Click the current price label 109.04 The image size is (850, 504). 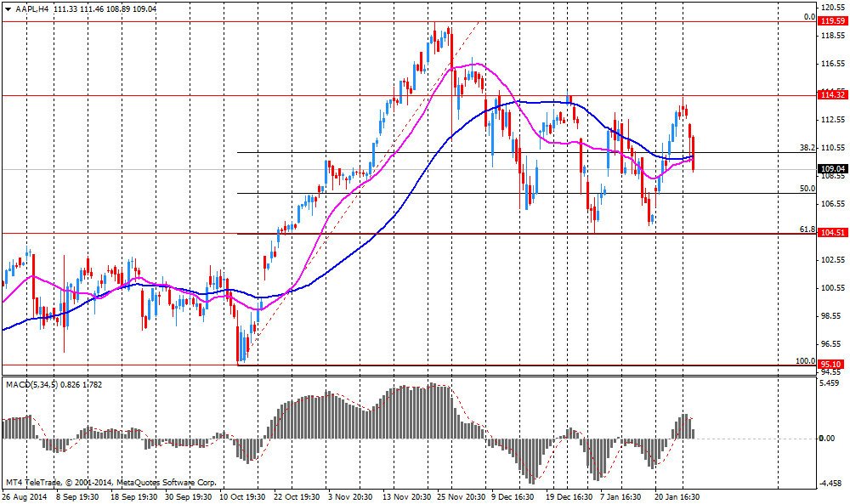tap(833, 169)
